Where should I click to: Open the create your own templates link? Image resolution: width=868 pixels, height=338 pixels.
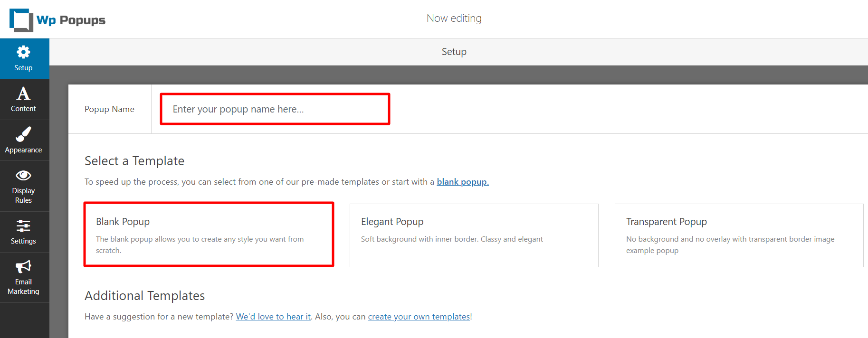[x=419, y=317]
